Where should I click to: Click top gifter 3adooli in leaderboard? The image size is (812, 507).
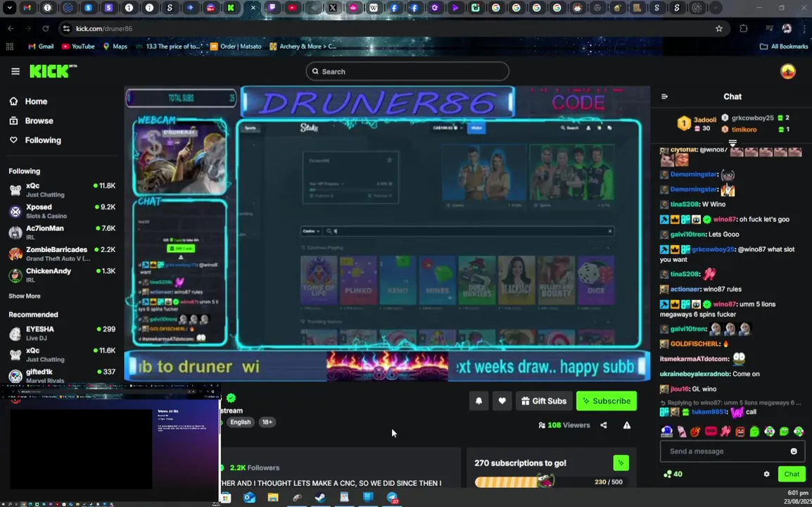(705, 120)
